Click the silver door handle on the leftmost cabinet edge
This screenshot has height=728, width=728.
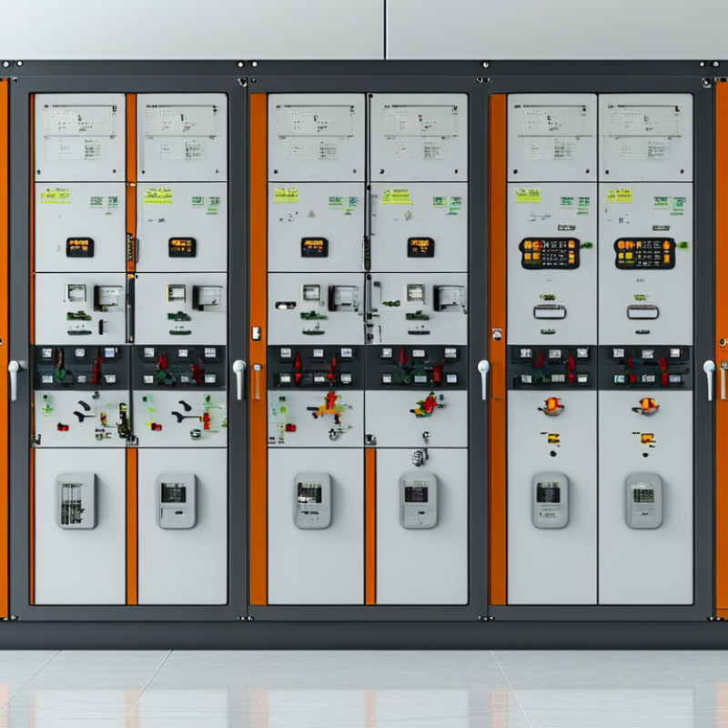pyautogui.click(x=14, y=379)
